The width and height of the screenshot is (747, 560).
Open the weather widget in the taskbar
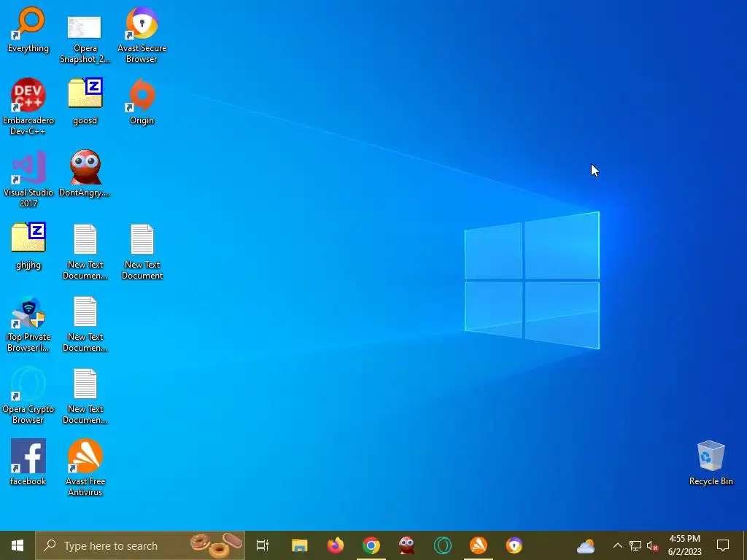(586, 545)
